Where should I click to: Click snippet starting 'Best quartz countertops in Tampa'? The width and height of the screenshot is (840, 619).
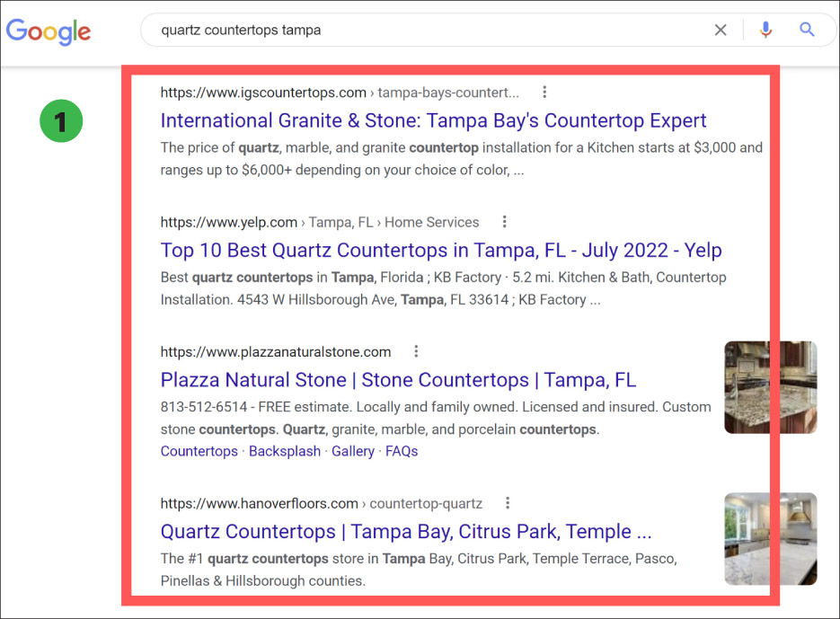coord(444,288)
